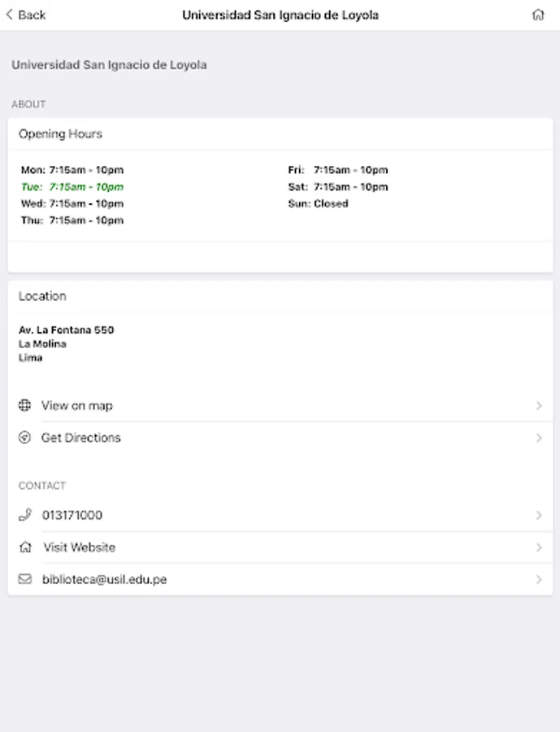Screen dimensions: 560x732
Task: Click chevron on Visit Website row
Action: (538, 547)
